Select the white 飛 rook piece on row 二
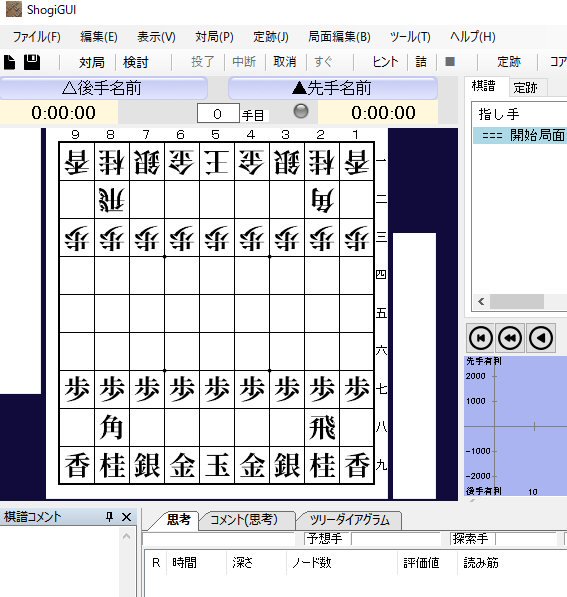Image resolution: width=567 pixels, height=597 pixels. (x=112, y=200)
